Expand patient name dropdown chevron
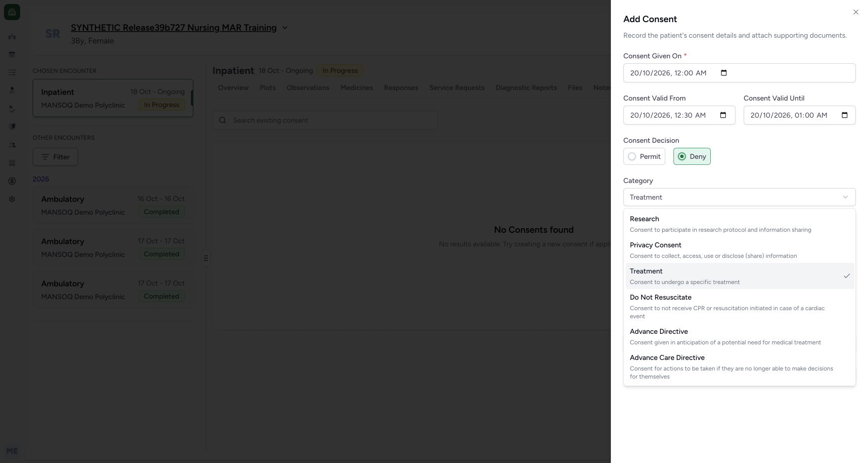This screenshot has height=463, width=868. pyautogui.click(x=285, y=28)
